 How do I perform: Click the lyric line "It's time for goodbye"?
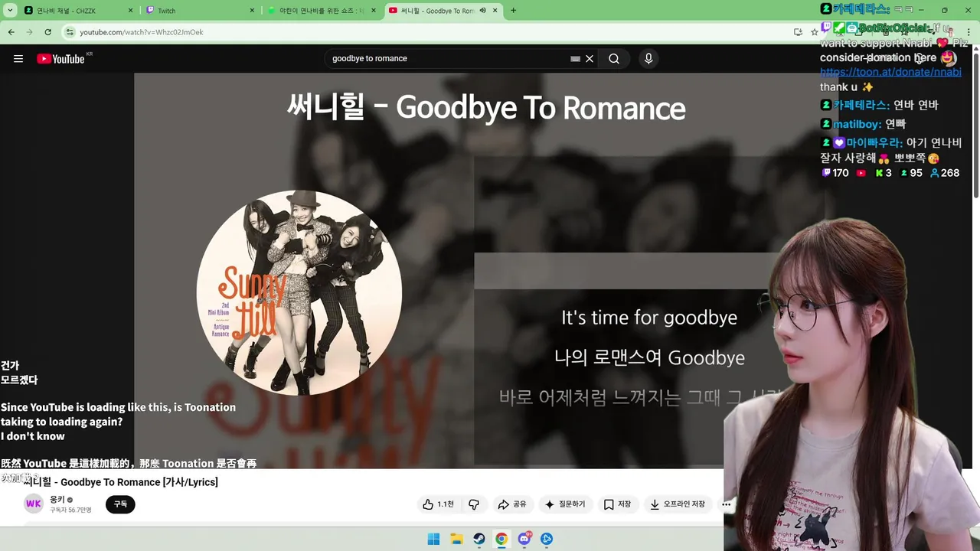coord(649,318)
